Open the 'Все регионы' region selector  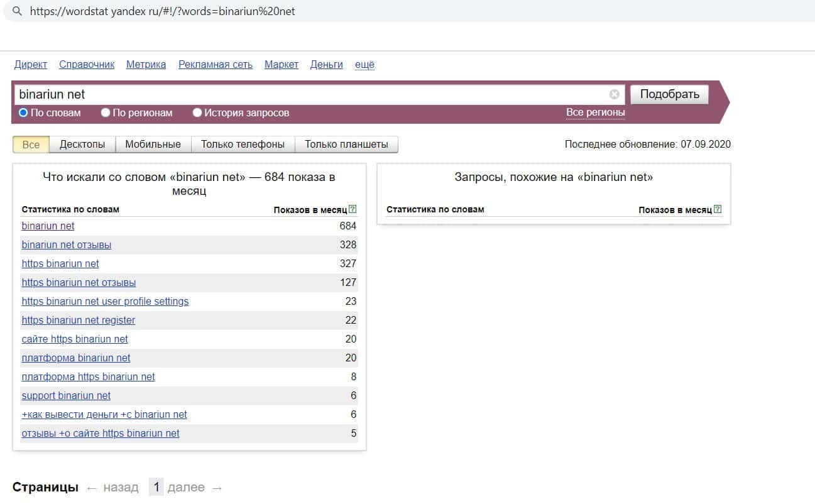point(595,112)
